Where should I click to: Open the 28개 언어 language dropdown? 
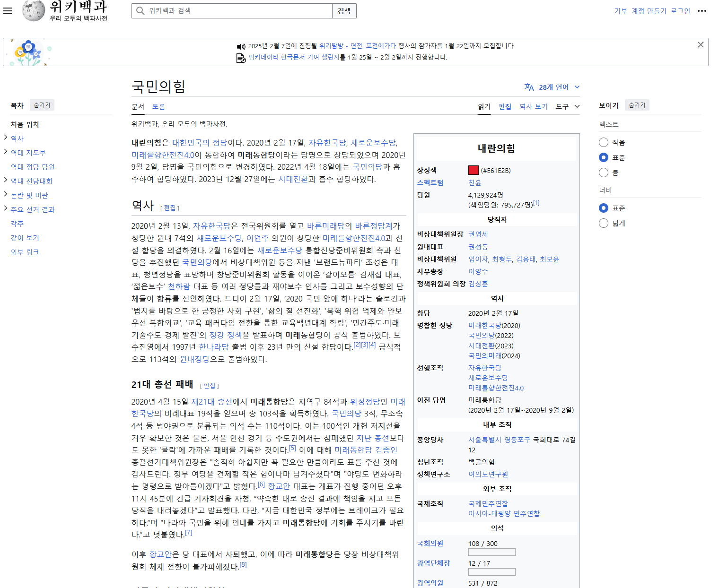coord(552,87)
